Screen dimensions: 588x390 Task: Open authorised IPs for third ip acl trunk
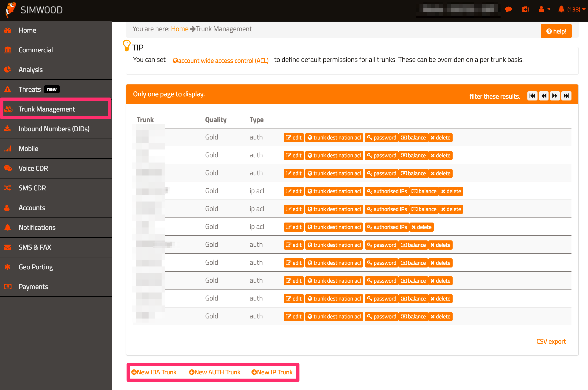(x=387, y=227)
